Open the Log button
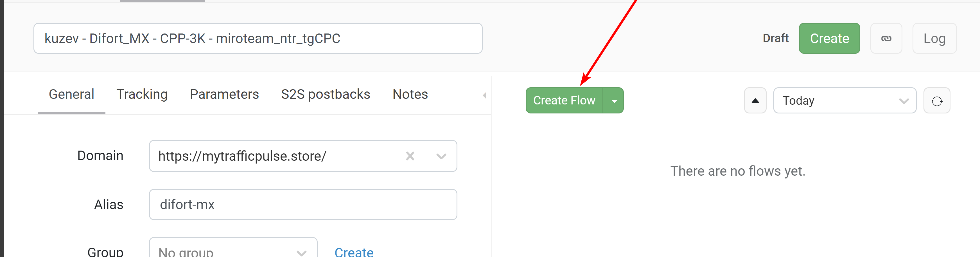This screenshot has height=257, width=980. [x=934, y=39]
